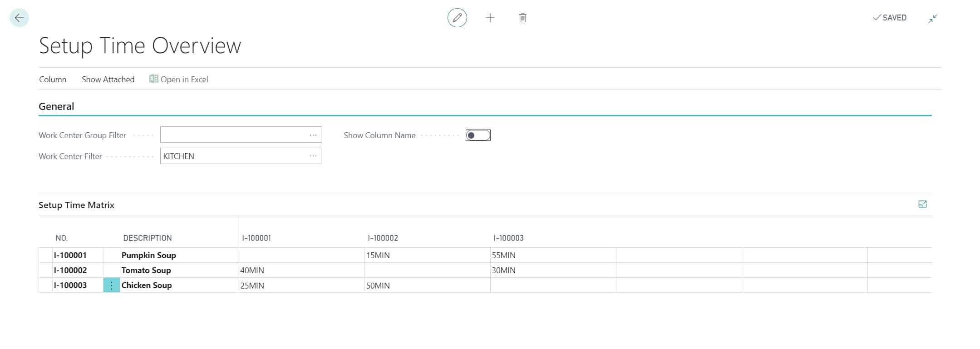Open the Column menu
The width and height of the screenshot is (980, 349).
[x=53, y=80]
